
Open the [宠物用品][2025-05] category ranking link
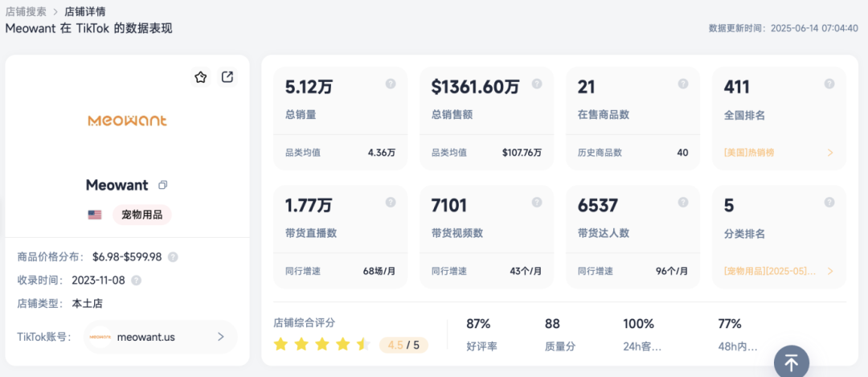(x=770, y=271)
